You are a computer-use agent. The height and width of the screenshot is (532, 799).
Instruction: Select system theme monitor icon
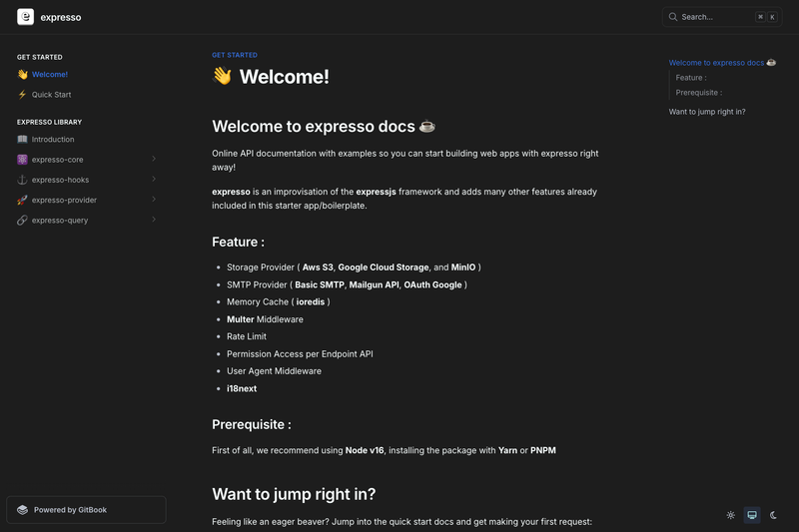pyautogui.click(x=752, y=515)
